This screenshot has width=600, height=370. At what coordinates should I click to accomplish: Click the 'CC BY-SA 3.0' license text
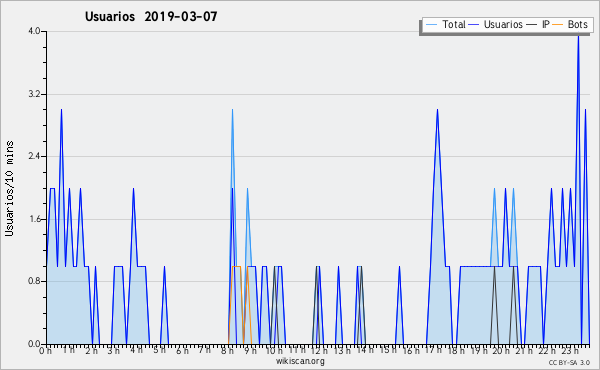click(x=569, y=363)
